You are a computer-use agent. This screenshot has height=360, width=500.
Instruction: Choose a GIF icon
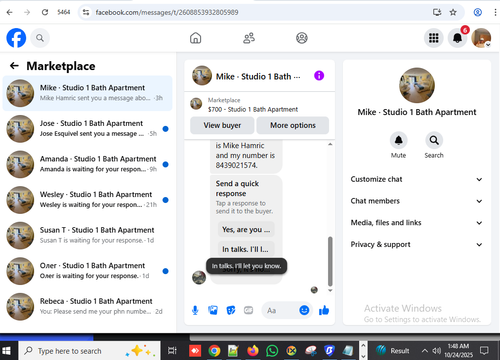coord(248,311)
